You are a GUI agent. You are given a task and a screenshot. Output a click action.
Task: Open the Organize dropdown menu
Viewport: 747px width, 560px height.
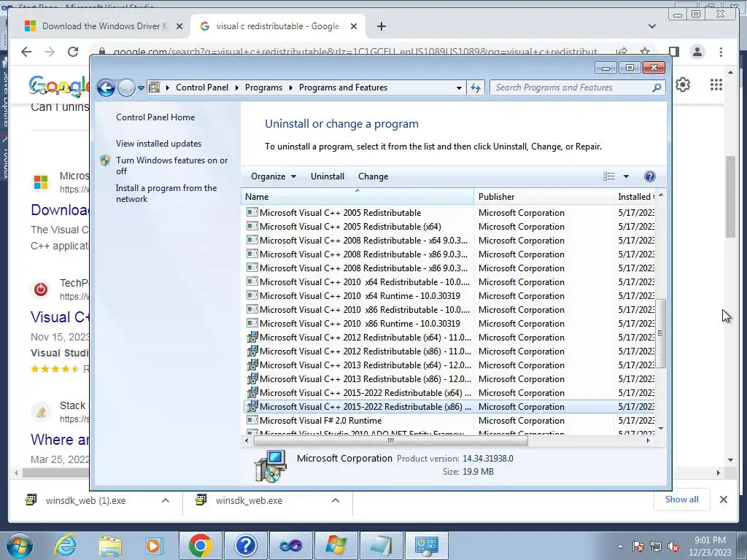point(274,176)
